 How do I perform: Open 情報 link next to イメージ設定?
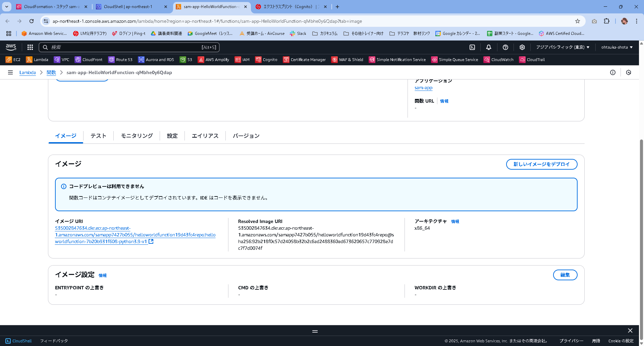[103, 276]
